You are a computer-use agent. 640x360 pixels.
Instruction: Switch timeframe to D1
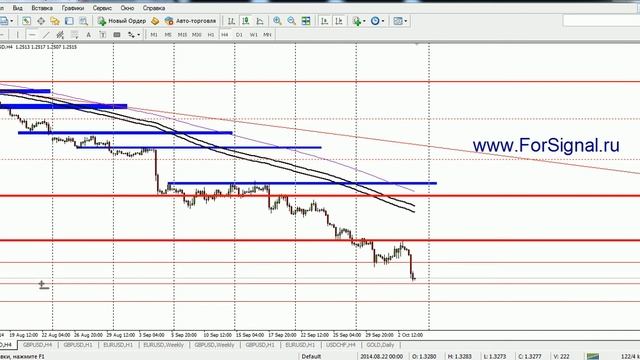(239, 35)
